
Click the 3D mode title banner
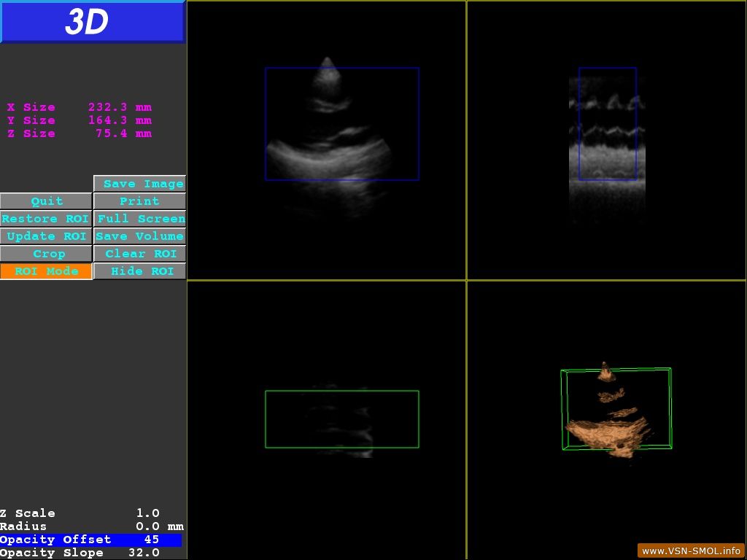(93, 22)
